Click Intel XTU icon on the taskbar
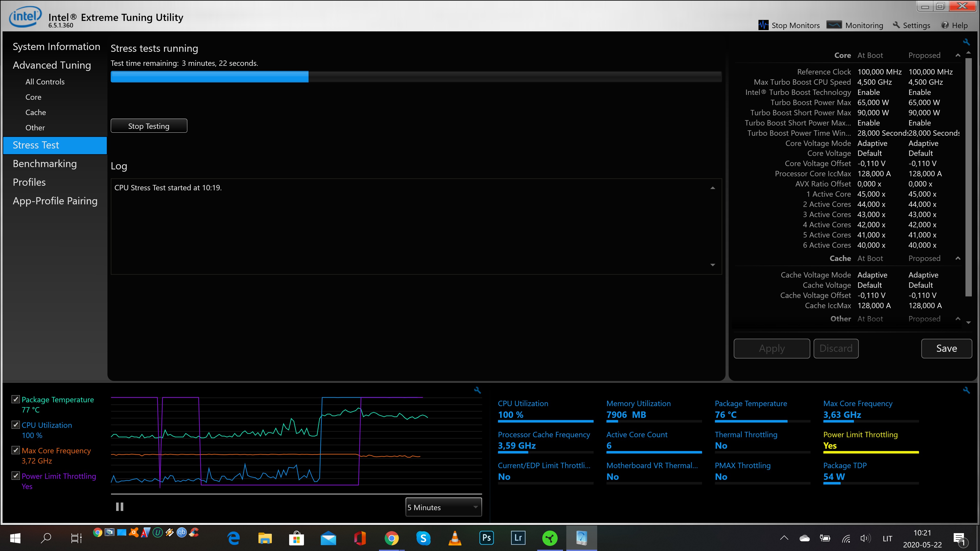Viewport: 980px width, 551px height. click(581, 538)
